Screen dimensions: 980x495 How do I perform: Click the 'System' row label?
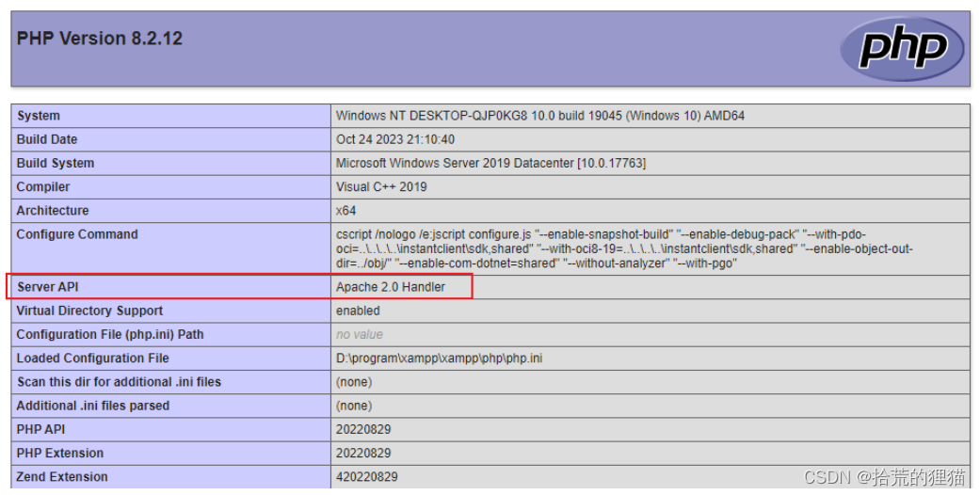(x=39, y=116)
